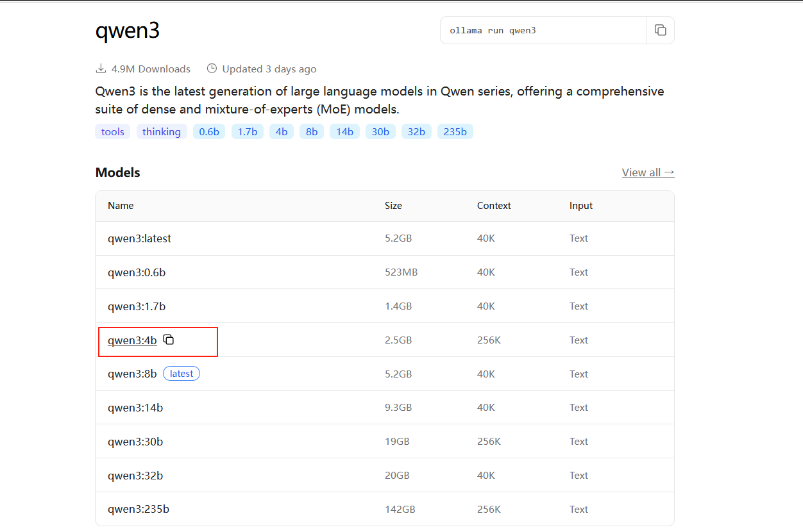Image resolution: width=803 pixels, height=532 pixels.
Task: Click the 142GB size value
Action: tap(400, 510)
